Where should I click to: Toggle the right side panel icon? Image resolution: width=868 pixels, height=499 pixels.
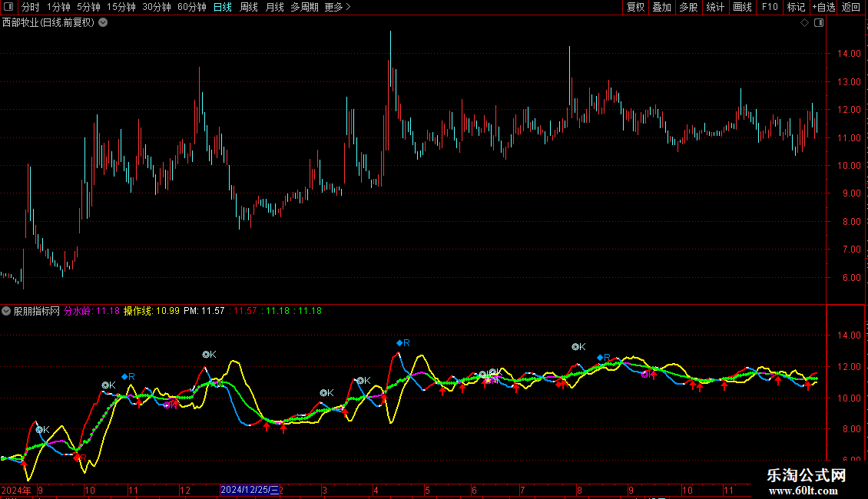coord(819,23)
